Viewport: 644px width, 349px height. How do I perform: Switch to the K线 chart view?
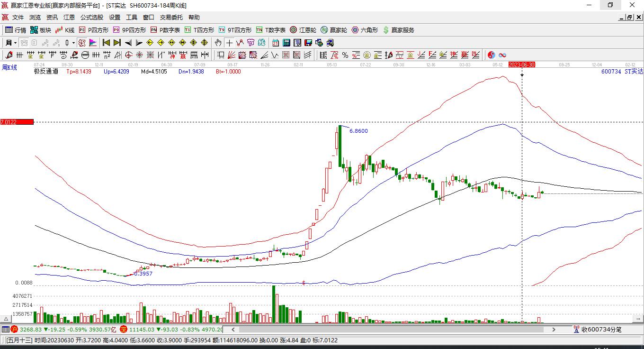pos(64,30)
